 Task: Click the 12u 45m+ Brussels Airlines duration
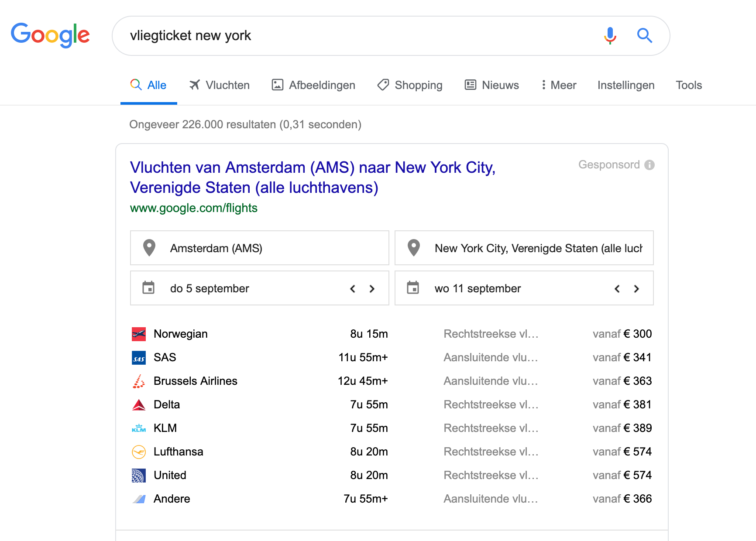363,381
